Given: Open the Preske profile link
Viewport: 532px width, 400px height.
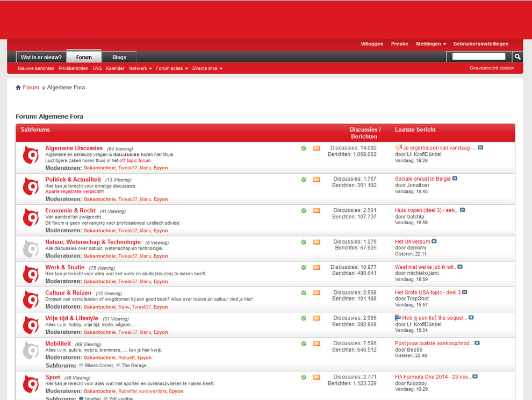Looking at the screenshot, I should coord(399,44).
